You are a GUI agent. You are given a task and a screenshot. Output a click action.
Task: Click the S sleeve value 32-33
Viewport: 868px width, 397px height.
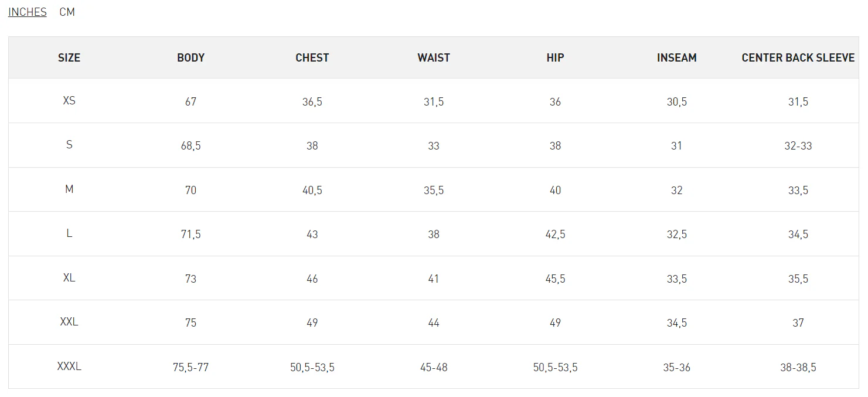tap(798, 146)
